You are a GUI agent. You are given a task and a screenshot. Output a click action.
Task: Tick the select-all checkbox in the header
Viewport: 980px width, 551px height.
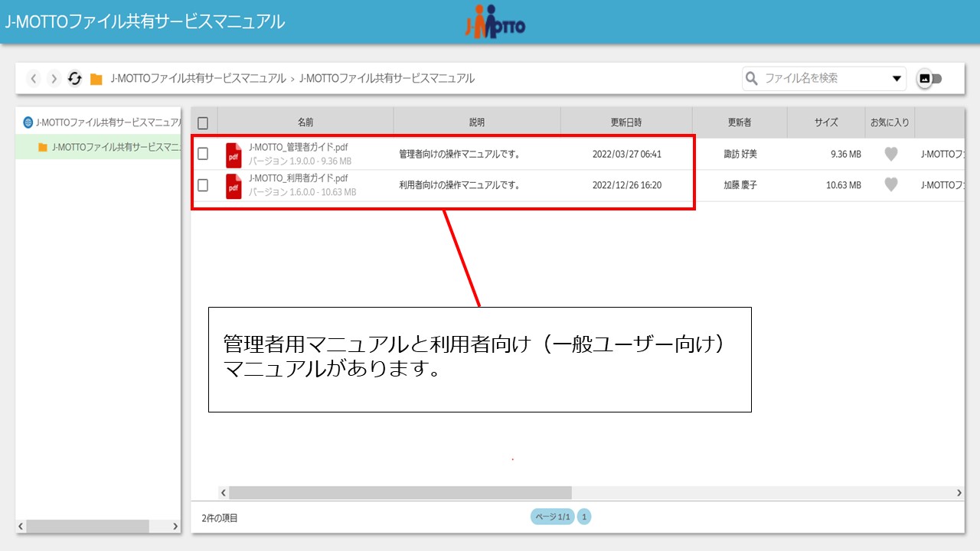point(203,122)
